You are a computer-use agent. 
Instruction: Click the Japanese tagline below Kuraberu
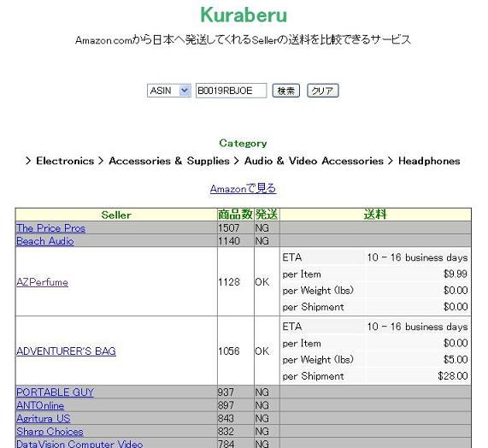pos(243,40)
